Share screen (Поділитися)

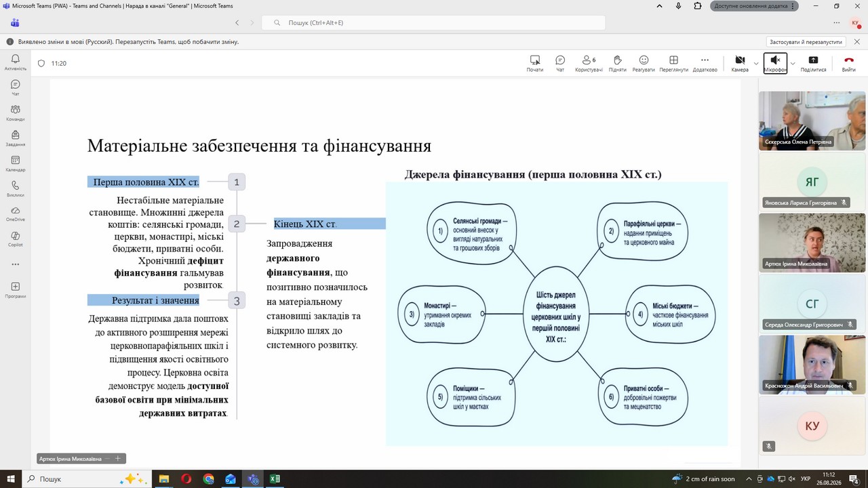tap(813, 64)
